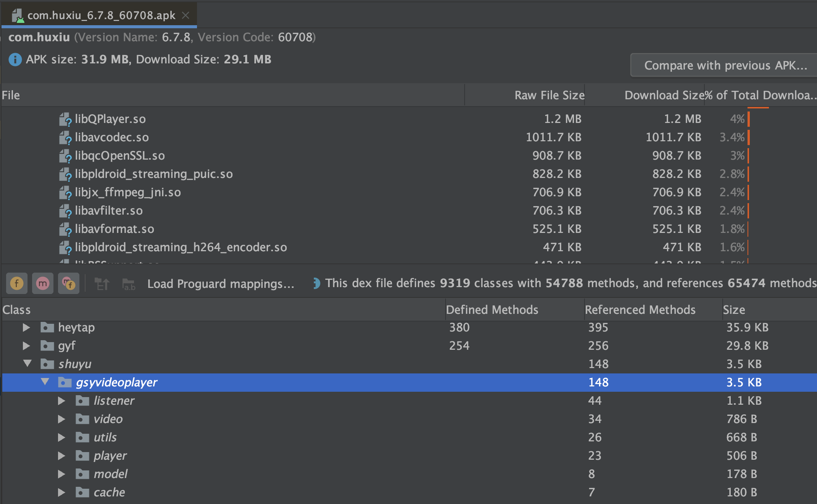The image size is (817, 504).
Task: Click libpldroid_streaming_puic.so file icon
Action: (x=65, y=174)
